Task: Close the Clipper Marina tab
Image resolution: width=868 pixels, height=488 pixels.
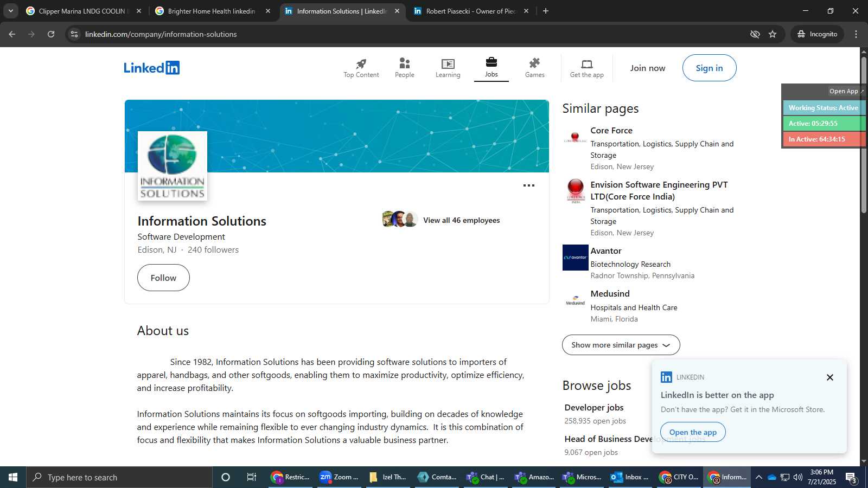Action: pos(139,11)
